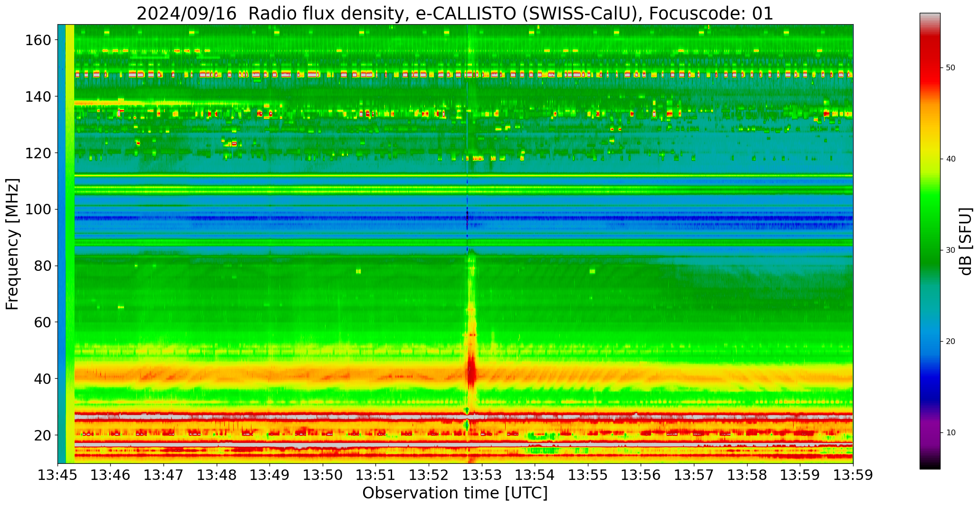Click the 13:48 time tick label

[x=217, y=476]
